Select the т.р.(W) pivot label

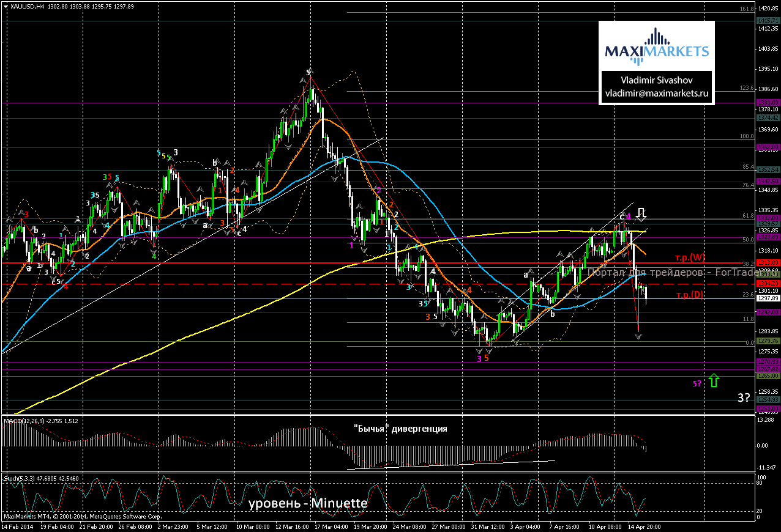coord(689,257)
